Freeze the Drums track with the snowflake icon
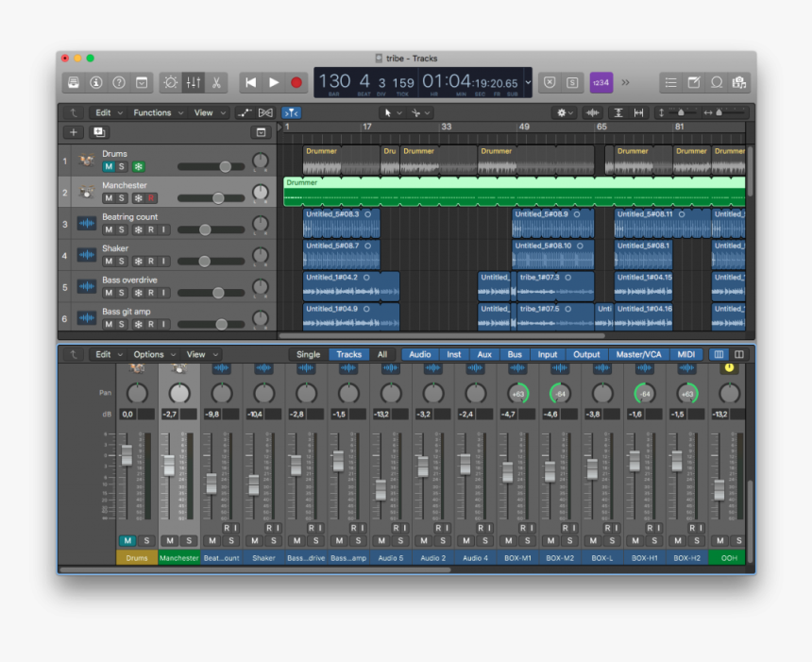Image resolution: width=812 pixels, height=662 pixels. (138, 166)
